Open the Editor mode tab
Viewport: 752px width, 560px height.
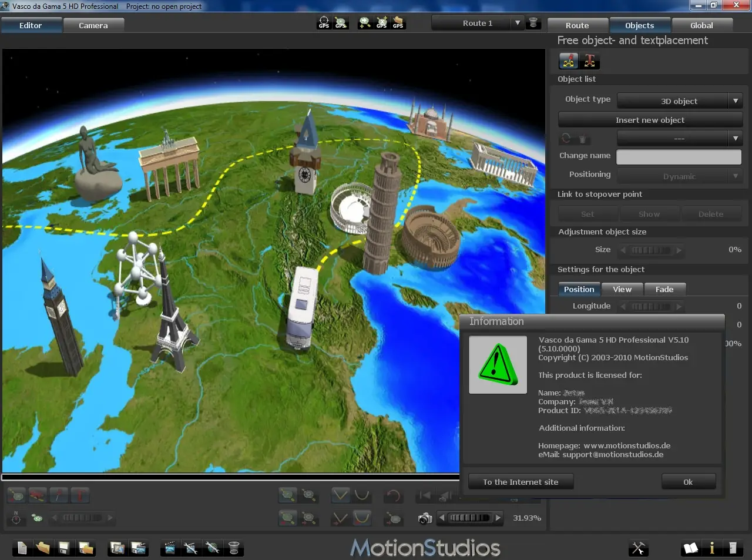(x=31, y=25)
